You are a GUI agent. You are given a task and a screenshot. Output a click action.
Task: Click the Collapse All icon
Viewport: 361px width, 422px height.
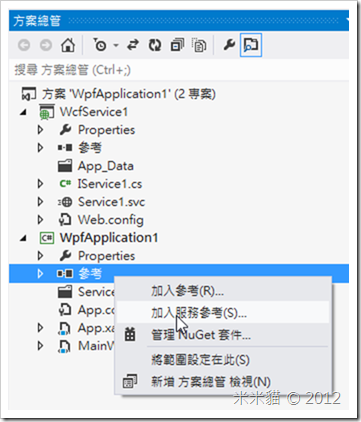tap(177, 45)
